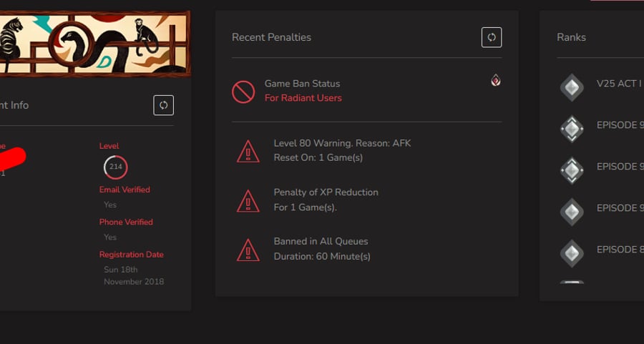Click the first EPISODE 9 rank icon
This screenshot has width=644, height=344.
click(x=572, y=129)
